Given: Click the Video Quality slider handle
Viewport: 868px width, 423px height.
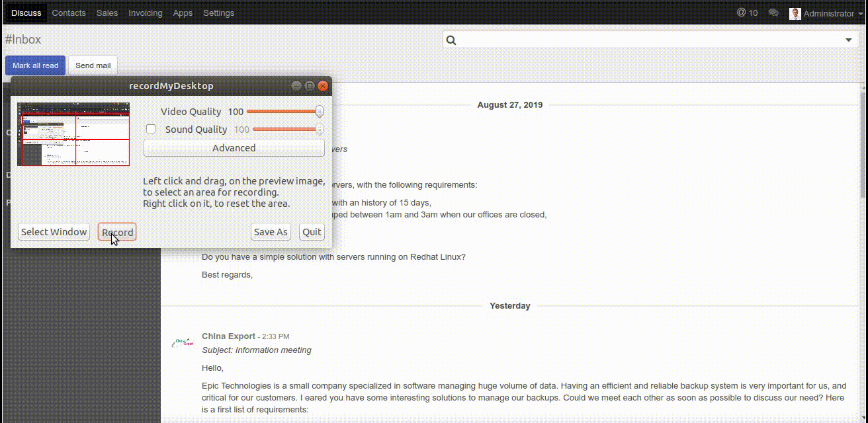Looking at the screenshot, I should pyautogui.click(x=320, y=111).
